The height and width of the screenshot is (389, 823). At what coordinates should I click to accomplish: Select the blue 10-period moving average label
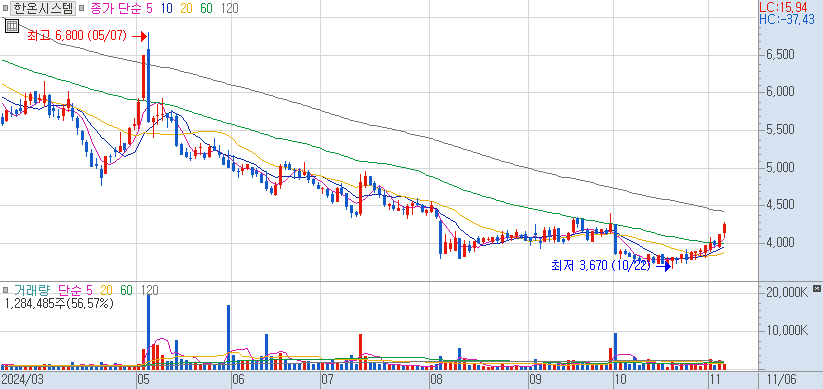(167, 8)
